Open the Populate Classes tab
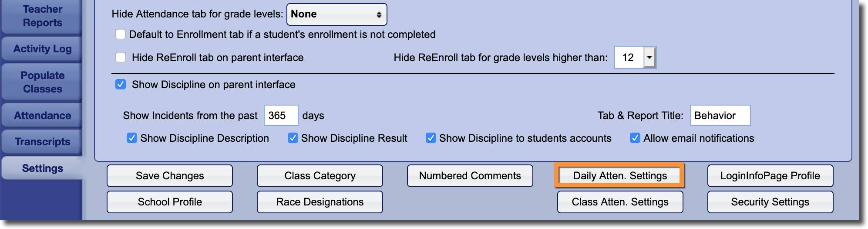This screenshot has height=229, width=868. coord(42,82)
